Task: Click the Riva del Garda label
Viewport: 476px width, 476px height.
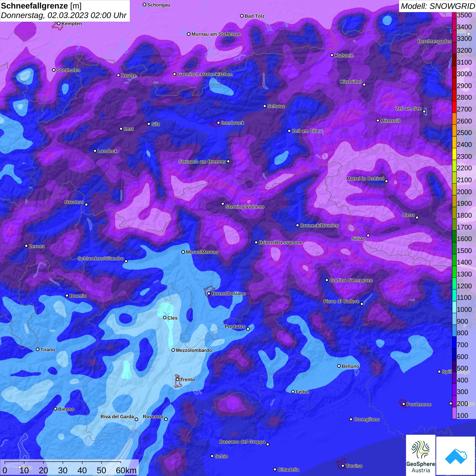Action: 117,417
